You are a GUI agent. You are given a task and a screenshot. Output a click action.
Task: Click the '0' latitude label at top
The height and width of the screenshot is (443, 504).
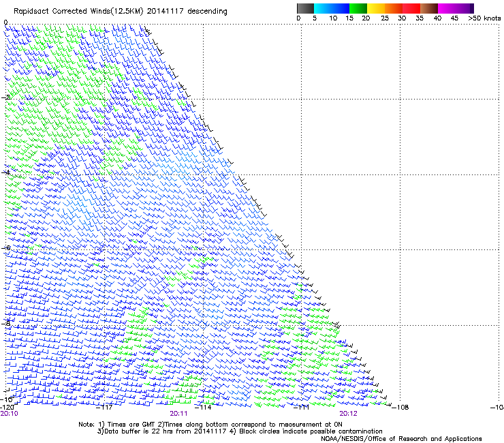click(x=5, y=22)
